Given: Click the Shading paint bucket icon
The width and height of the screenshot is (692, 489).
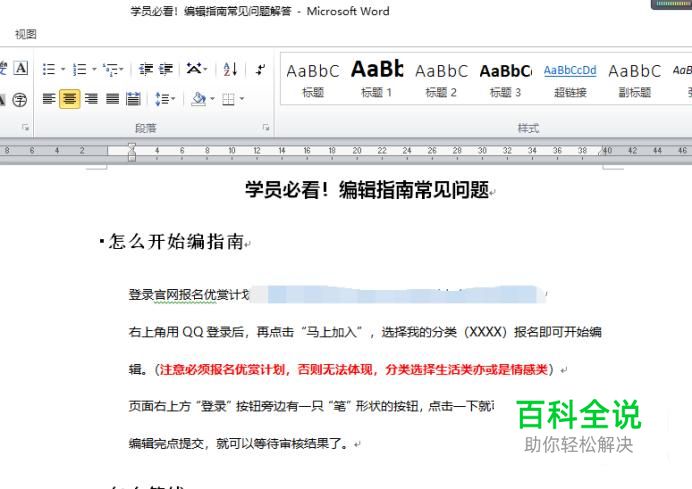Looking at the screenshot, I should tap(199, 99).
